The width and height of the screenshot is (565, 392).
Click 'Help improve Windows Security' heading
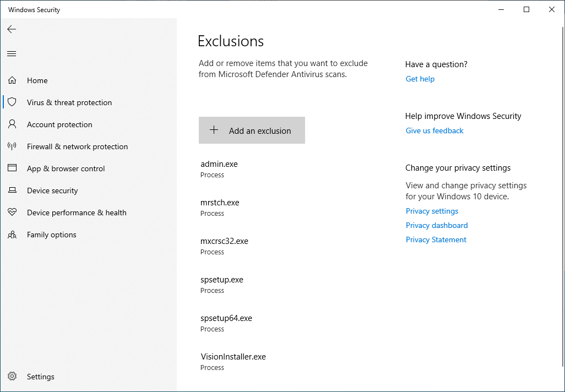tap(463, 116)
